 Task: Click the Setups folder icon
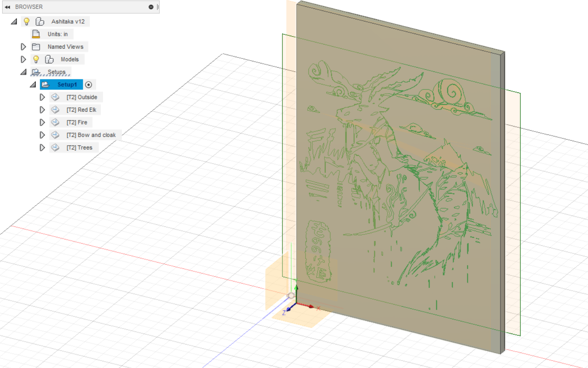click(36, 72)
